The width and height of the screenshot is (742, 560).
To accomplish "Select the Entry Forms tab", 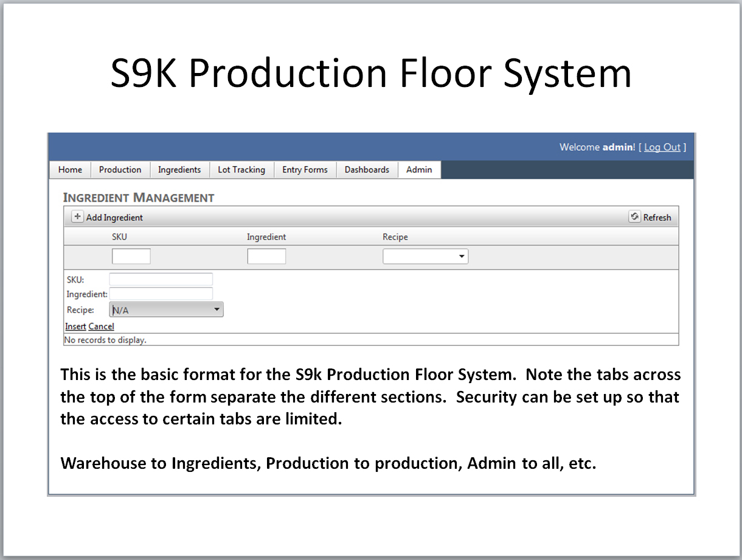I will pyautogui.click(x=305, y=170).
